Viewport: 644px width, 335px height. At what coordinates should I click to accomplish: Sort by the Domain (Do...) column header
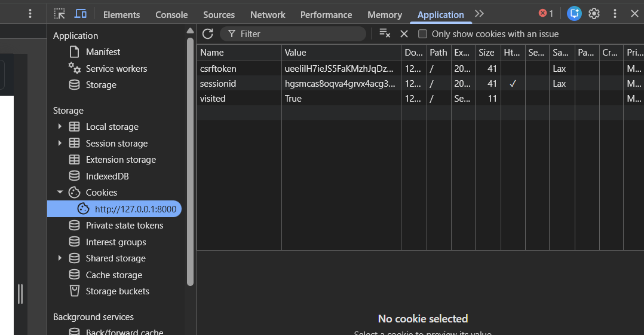[414, 52]
